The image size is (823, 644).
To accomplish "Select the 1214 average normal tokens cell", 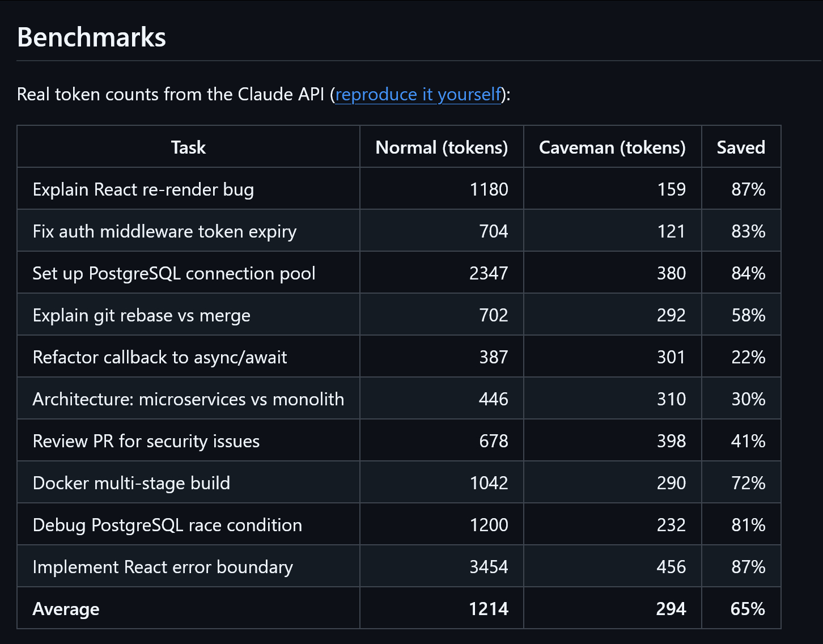I will 489,609.
